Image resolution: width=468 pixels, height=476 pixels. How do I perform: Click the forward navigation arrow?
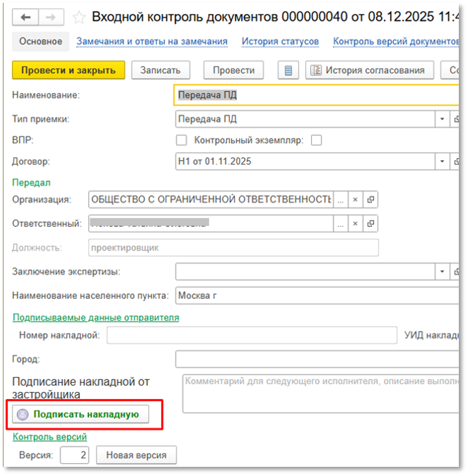(50, 18)
